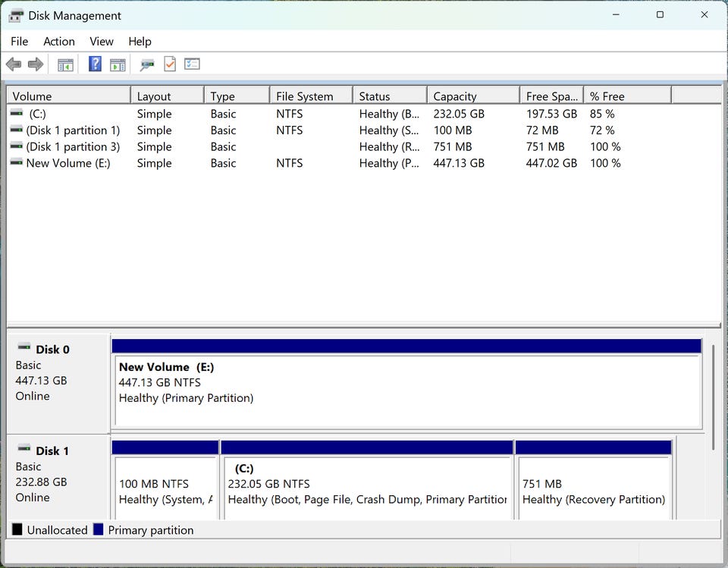
Task: Click the Properties icon with the red checkmark
Action: pos(170,64)
